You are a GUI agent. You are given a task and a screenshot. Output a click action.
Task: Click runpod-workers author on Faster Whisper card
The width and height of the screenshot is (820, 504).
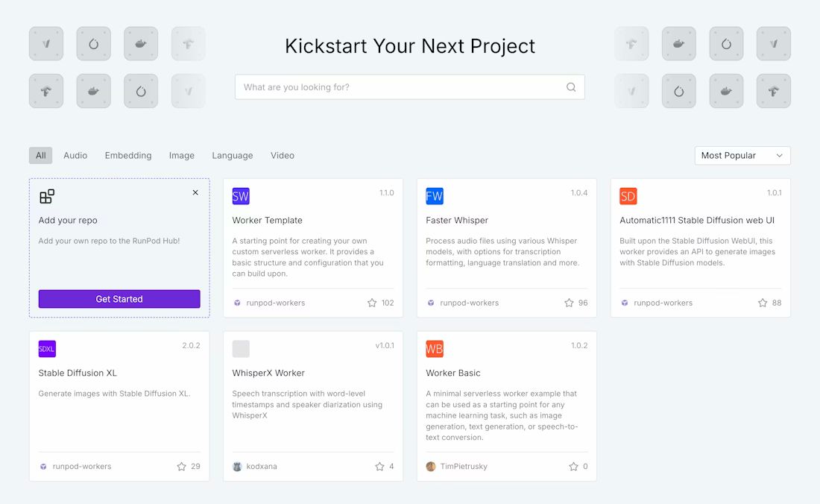(x=469, y=303)
